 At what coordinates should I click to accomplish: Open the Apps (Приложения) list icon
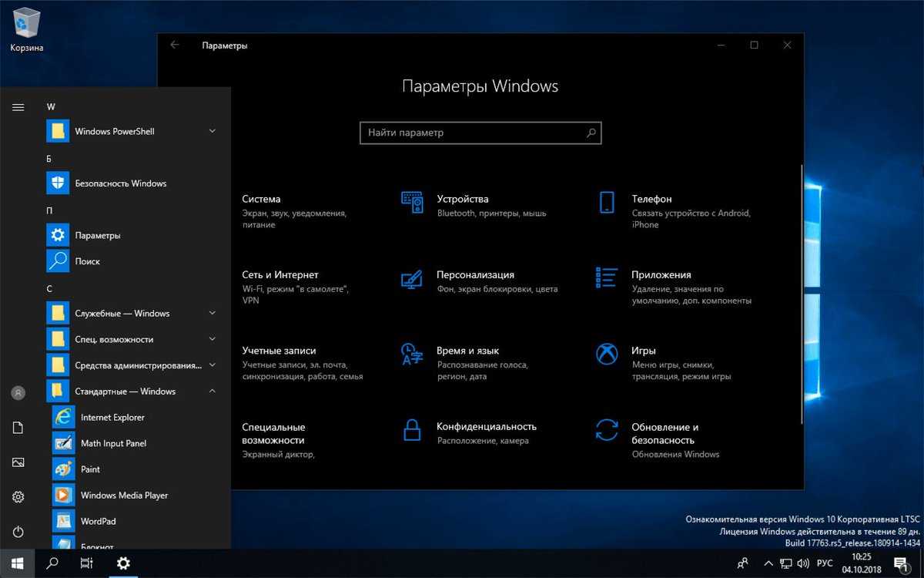pos(607,278)
